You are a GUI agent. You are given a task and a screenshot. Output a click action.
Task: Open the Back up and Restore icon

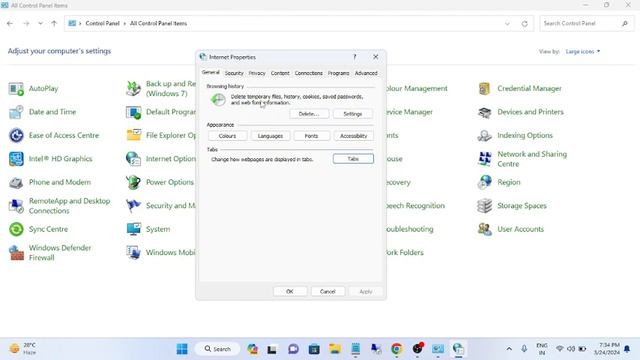coord(133,89)
